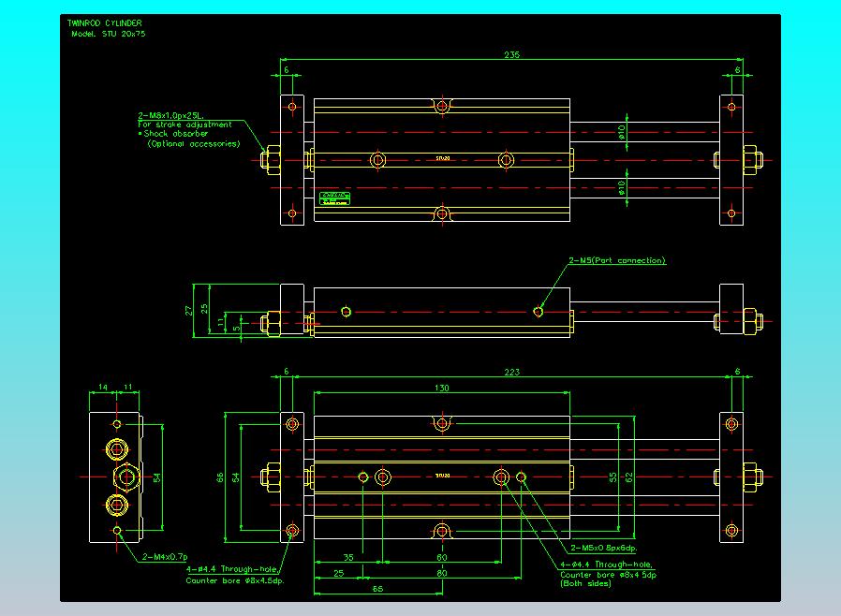Select the 223 dimension in bottom view

pos(511,373)
